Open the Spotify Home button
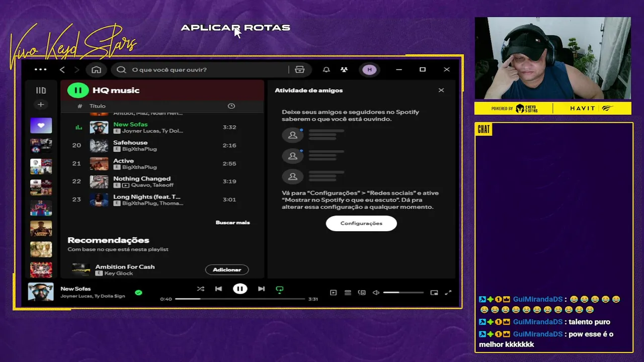644x362 pixels. (x=96, y=69)
